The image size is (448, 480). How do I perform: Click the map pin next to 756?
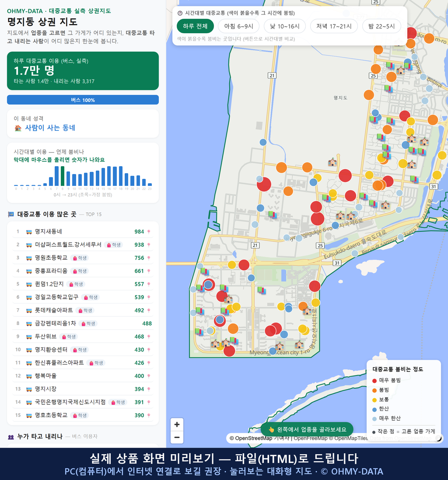pos(149,258)
